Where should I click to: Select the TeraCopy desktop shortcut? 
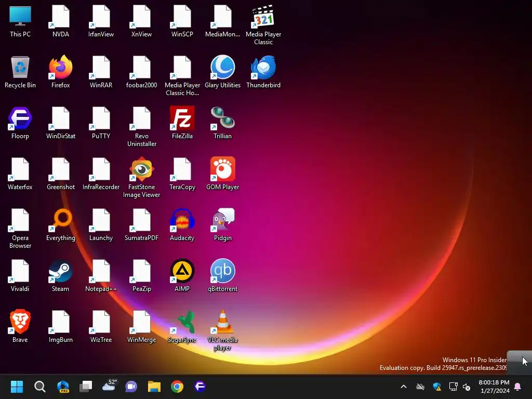click(x=182, y=174)
